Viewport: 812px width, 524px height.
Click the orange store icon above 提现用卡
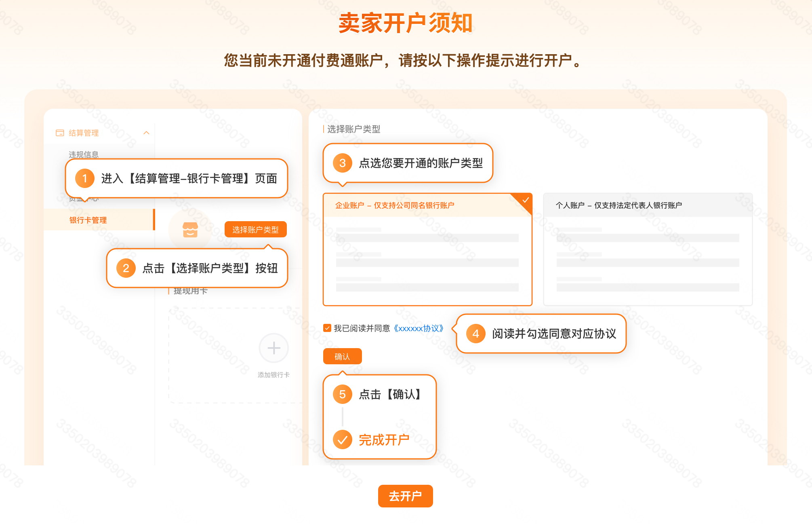190,230
